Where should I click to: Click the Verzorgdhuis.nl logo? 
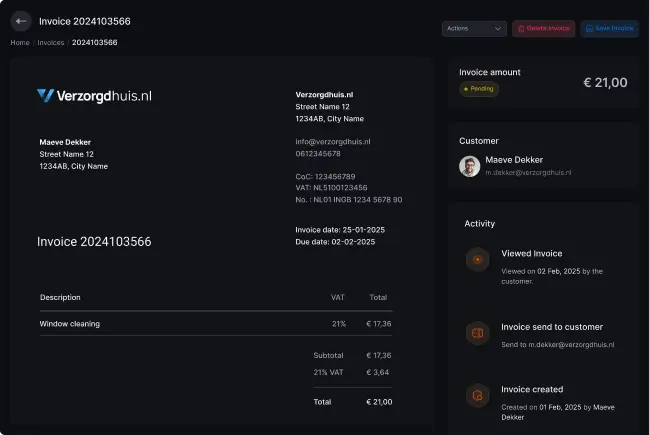click(94, 96)
